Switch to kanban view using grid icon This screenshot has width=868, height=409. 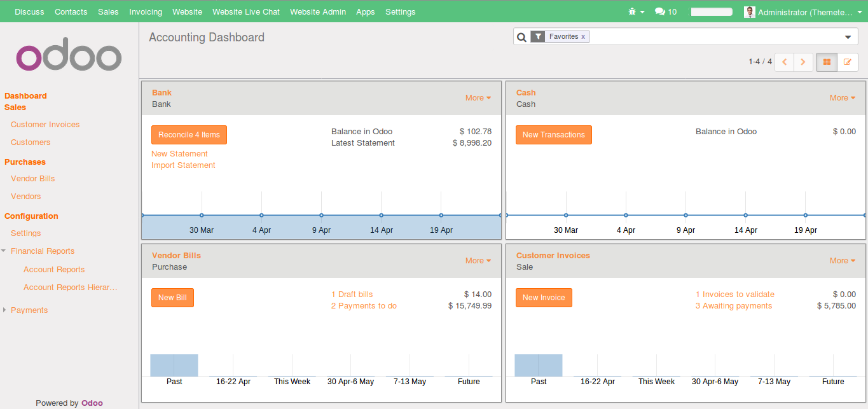(x=825, y=62)
